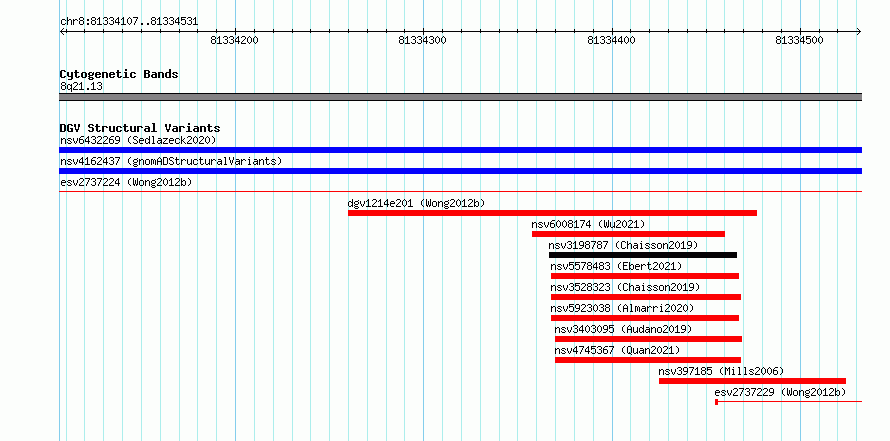The height and width of the screenshot is (441, 890).
Task: Click ruler position 81334500
Action: pos(799,40)
